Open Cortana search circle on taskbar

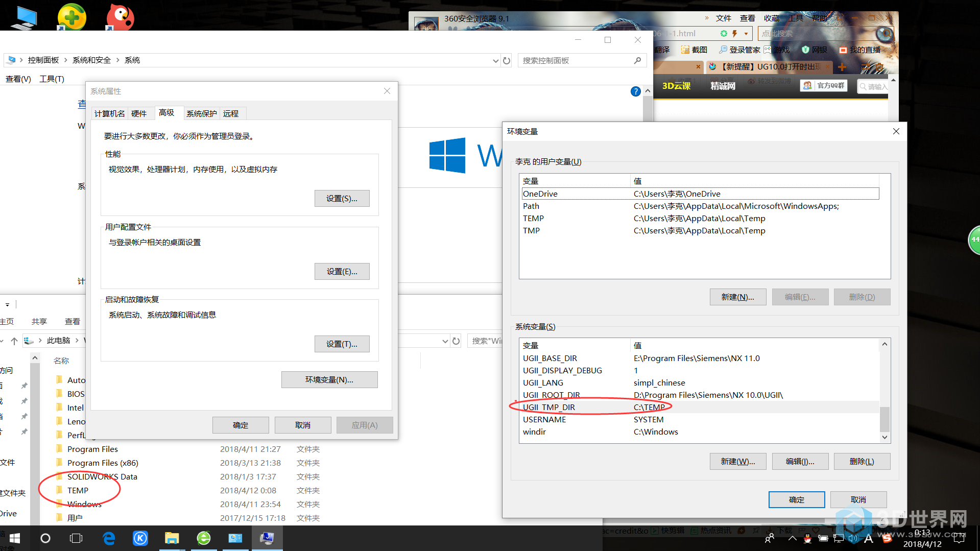[45, 538]
